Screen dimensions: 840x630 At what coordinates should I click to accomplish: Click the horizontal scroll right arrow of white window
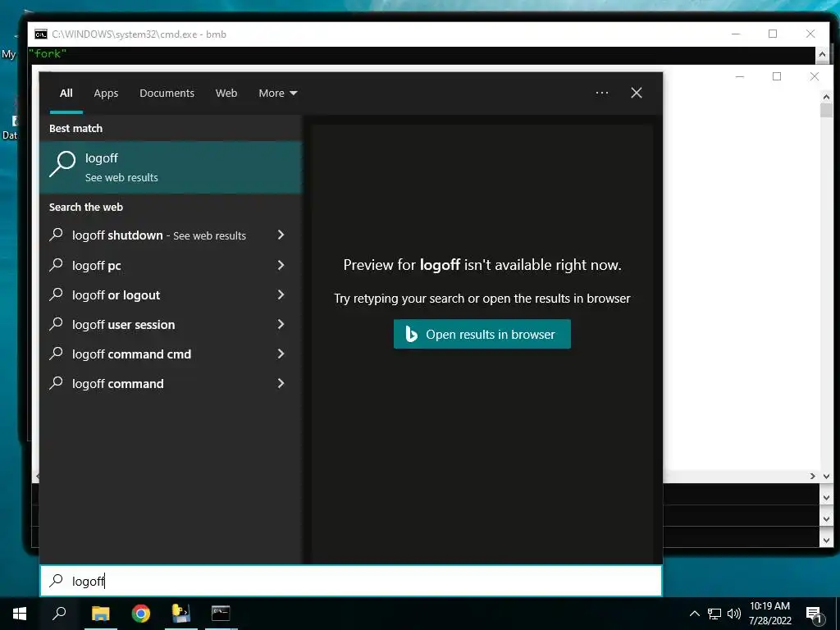(813, 477)
